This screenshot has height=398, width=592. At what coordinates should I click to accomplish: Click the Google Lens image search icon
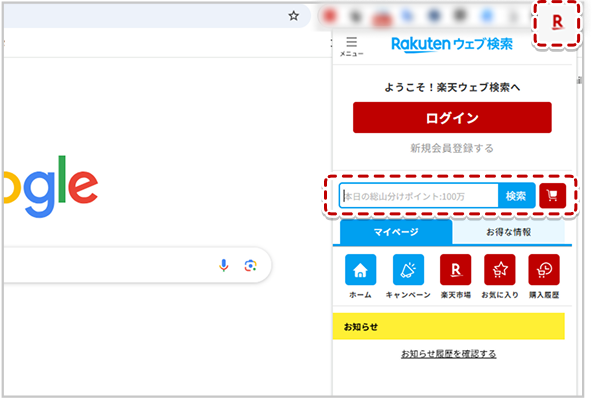(250, 265)
